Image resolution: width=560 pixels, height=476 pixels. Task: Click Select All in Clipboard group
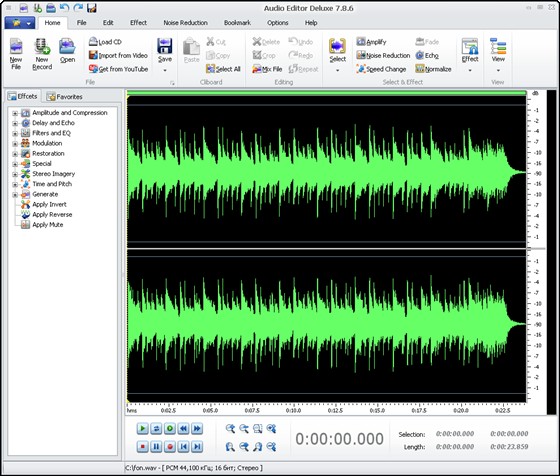point(223,69)
